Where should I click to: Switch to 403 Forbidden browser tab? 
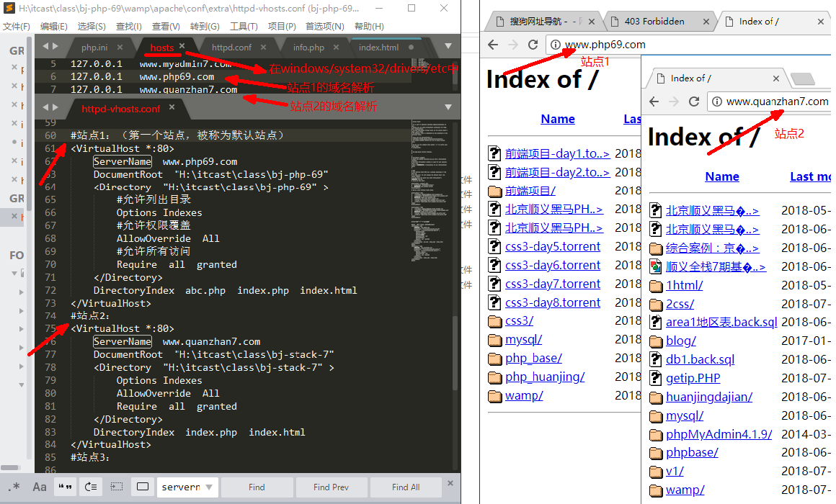pos(654,22)
